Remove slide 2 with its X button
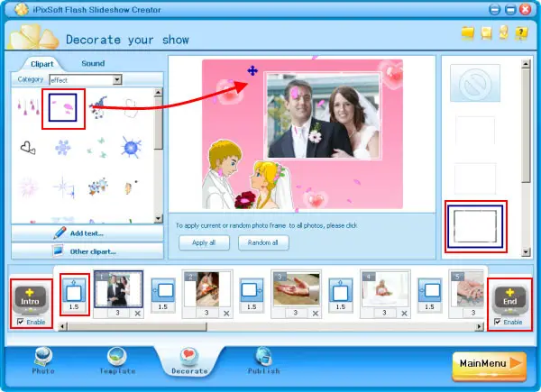Image resolution: width=541 pixels, height=392 pixels. pyautogui.click(x=226, y=313)
